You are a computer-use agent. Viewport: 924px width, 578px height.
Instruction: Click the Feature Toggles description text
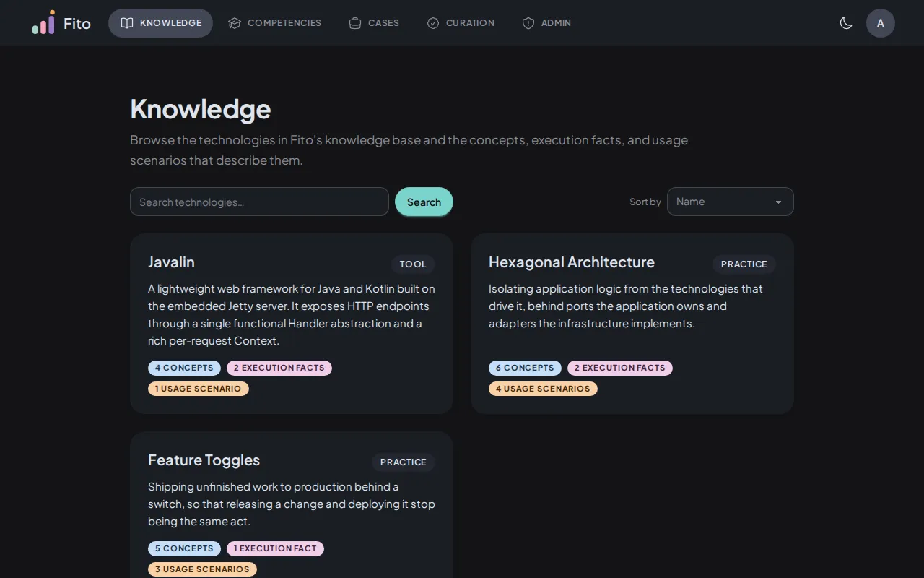click(292, 504)
